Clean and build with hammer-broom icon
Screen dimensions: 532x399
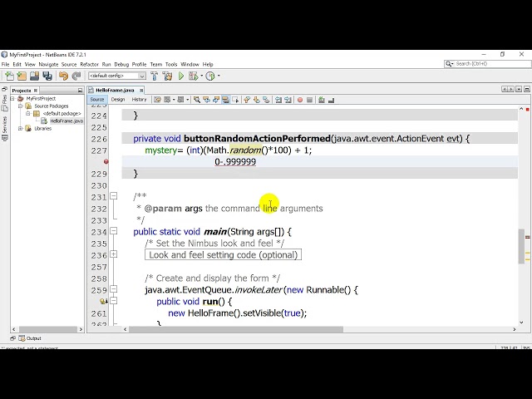[167, 76]
